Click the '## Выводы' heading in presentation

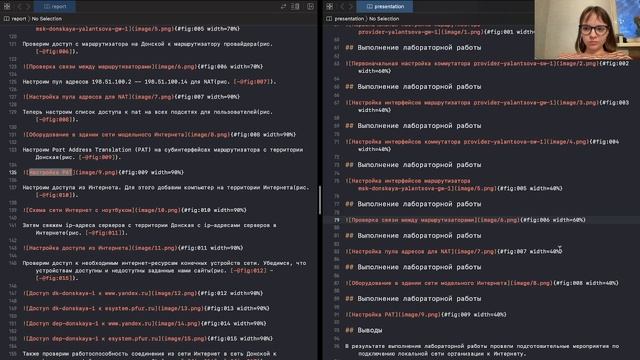[x=364, y=330]
